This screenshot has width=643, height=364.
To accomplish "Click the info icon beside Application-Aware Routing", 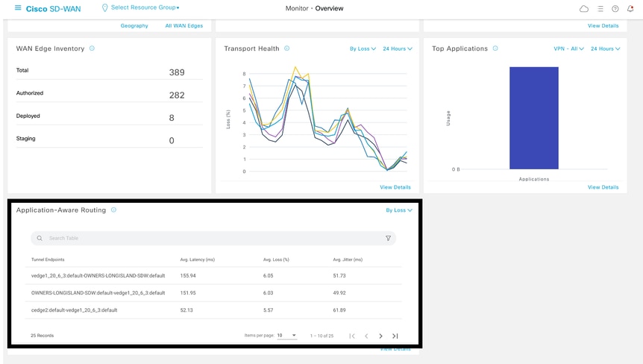I will (113, 210).
